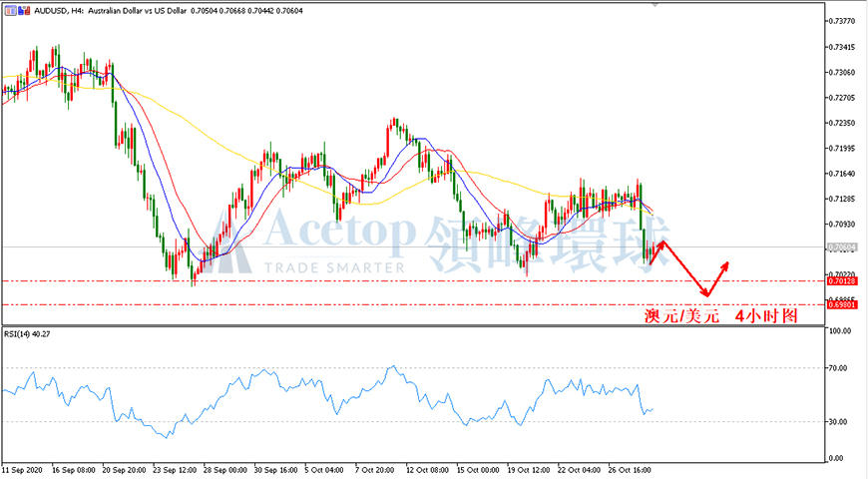Click the 7 Oct 20:00 time label

[x=375, y=470]
